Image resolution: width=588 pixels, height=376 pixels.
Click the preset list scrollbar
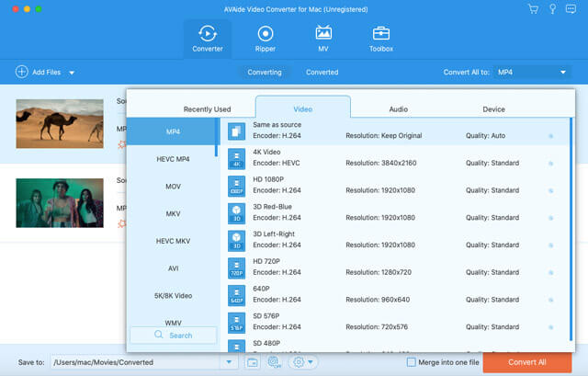[x=571, y=229]
